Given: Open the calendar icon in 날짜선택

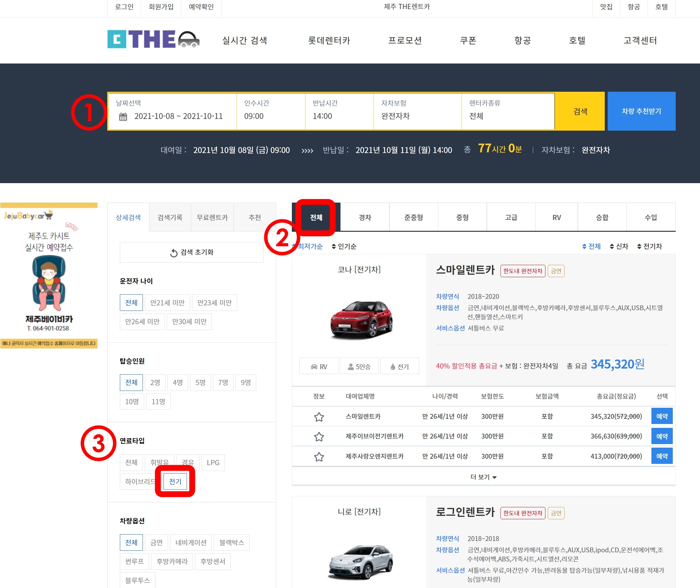Looking at the screenshot, I should (x=123, y=116).
